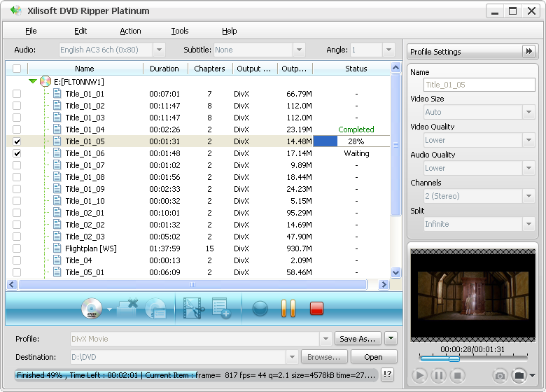Click the log details button beside progress bar
Screen dimensions: 546x392
[387, 375]
